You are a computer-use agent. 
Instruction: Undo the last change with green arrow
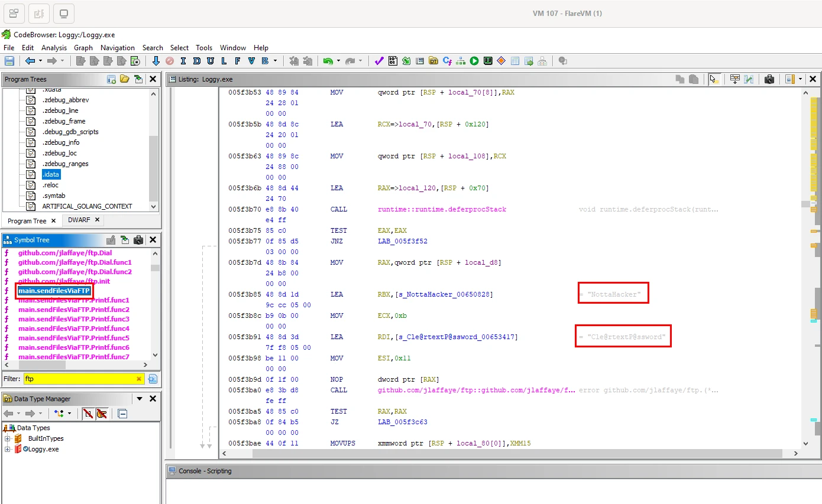(x=328, y=61)
